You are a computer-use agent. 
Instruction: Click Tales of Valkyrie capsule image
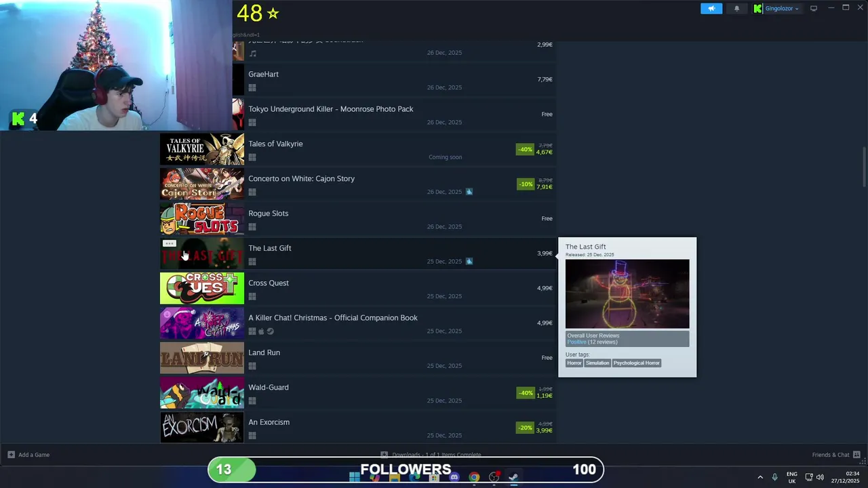(x=202, y=149)
